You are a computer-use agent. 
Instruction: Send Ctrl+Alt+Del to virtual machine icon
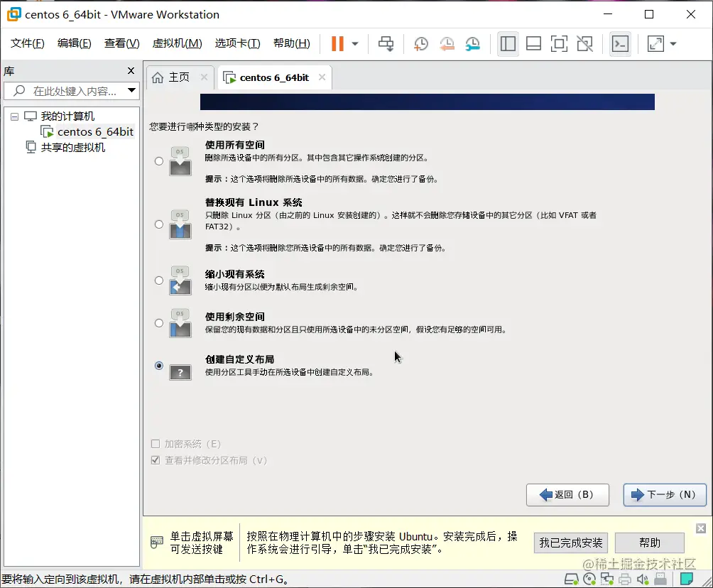tap(386, 43)
